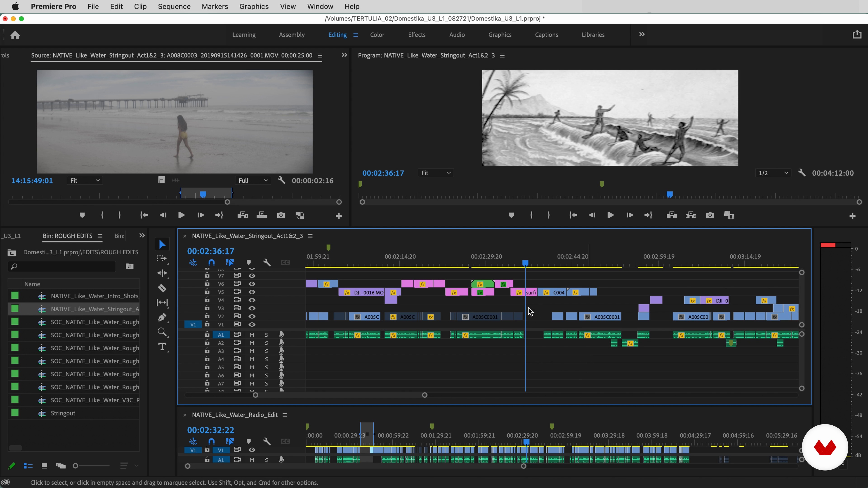Open Source playback resolution Full dropdown
868x488 pixels.
[253, 181]
